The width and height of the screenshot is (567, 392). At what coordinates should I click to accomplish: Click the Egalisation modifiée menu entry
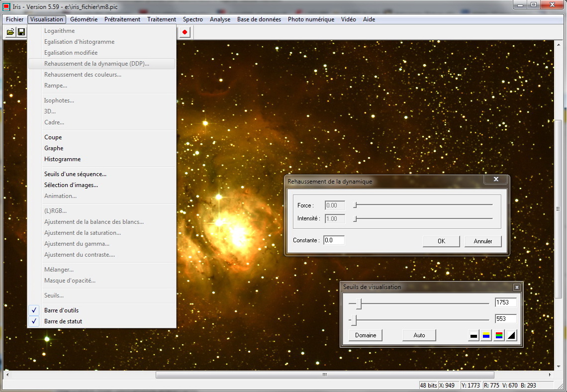(102, 52)
